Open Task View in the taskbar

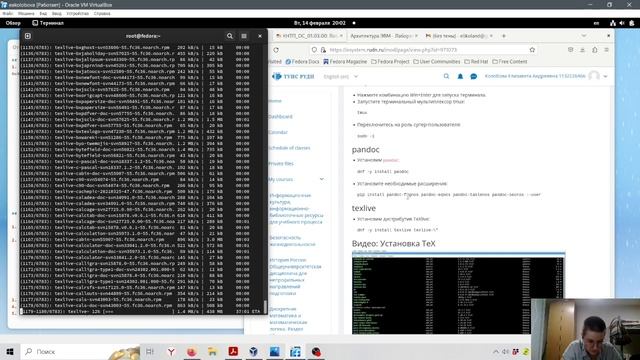[x=150, y=351]
